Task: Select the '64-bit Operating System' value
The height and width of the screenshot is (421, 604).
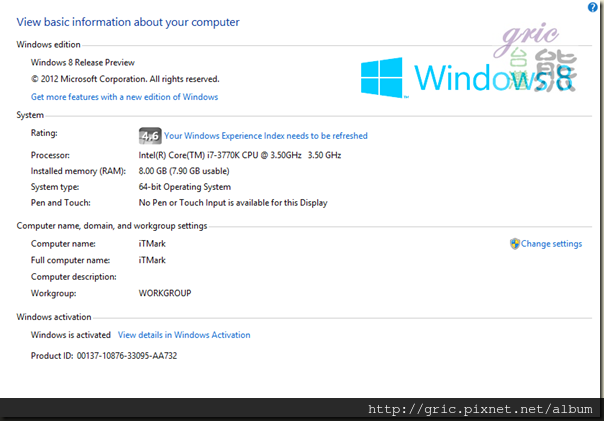Action: pyautogui.click(x=185, y=187)
